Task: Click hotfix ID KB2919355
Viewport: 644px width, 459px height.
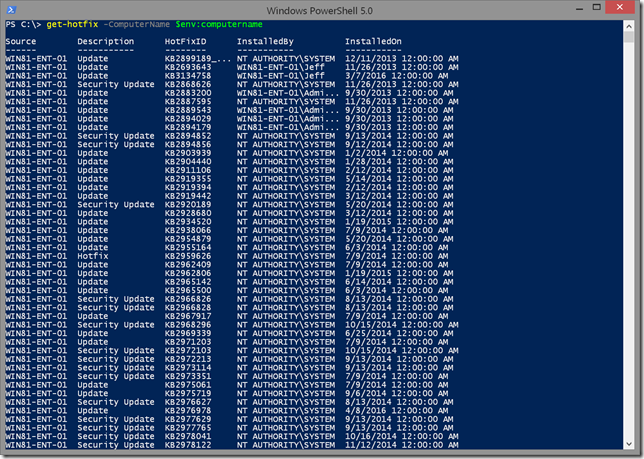Action: coord(188,179)
